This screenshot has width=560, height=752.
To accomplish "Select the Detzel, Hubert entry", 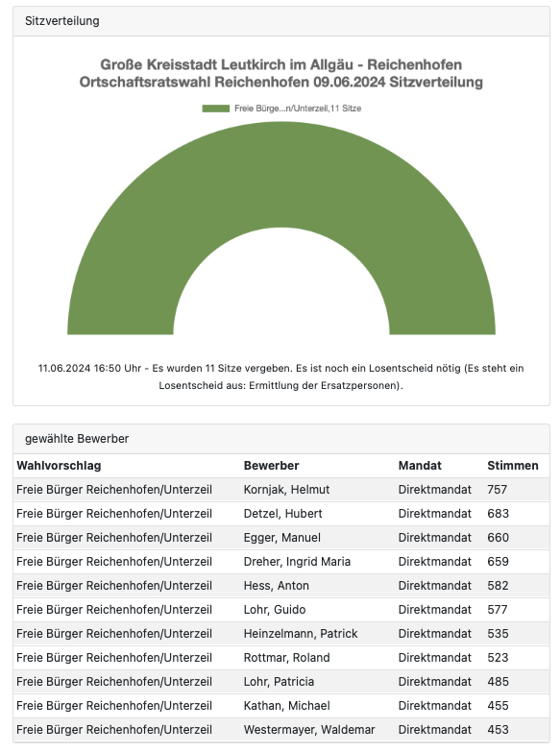I will (x=282, y=514).
